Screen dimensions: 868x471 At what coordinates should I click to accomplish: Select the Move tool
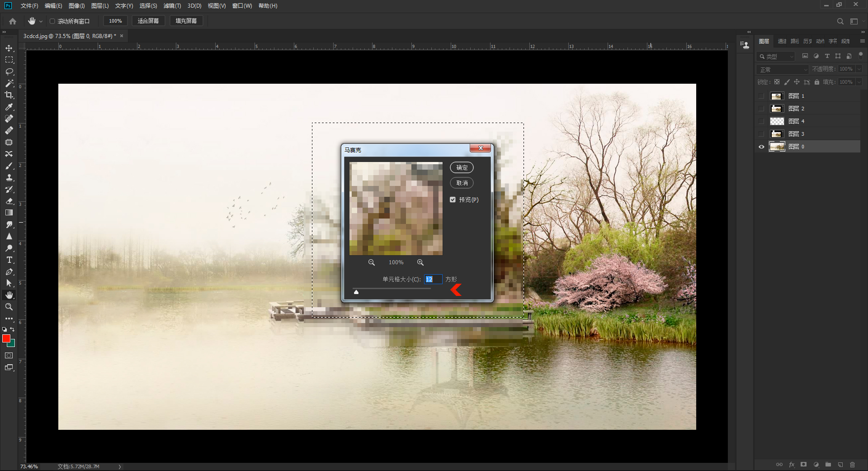tap(9, 48)
